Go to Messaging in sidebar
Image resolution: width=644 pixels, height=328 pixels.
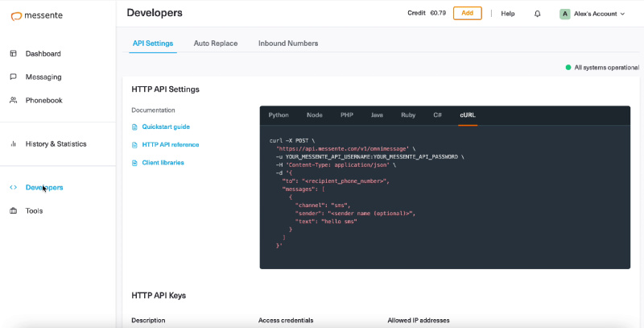pos(43,77)
